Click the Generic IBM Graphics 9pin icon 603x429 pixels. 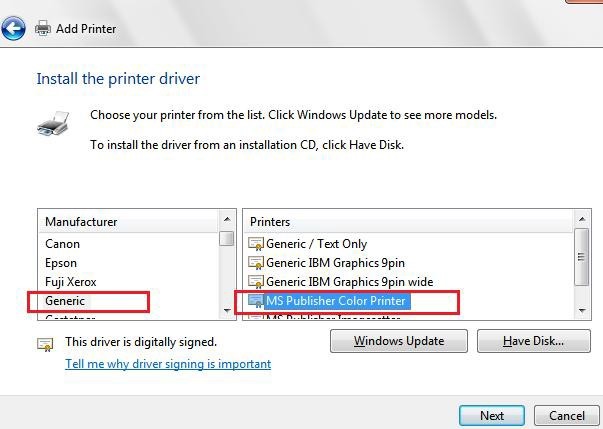[256, 262]
